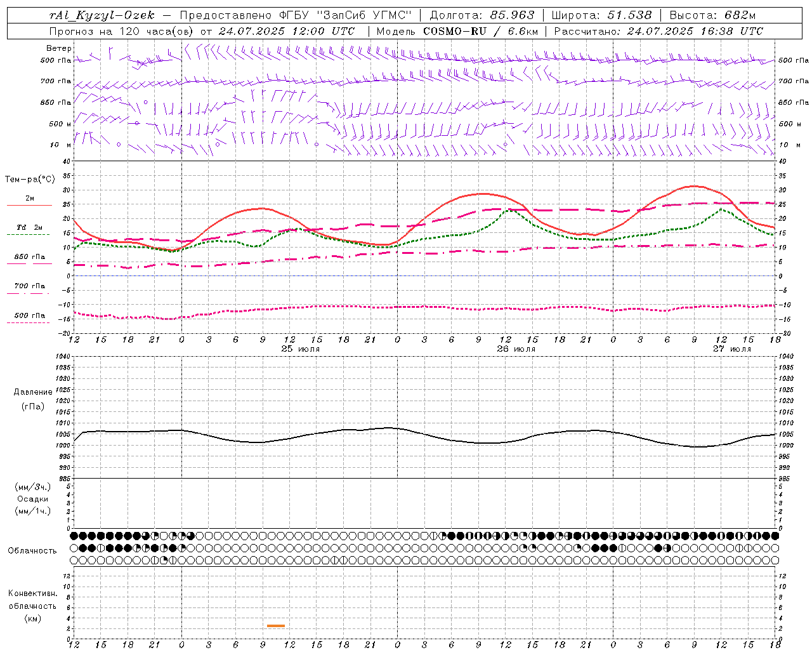This screenshot has height=650, width=812.
Task: Click the 850 гПа temperature legend entry
Action: pyautogui.click(x=30, y=257)
